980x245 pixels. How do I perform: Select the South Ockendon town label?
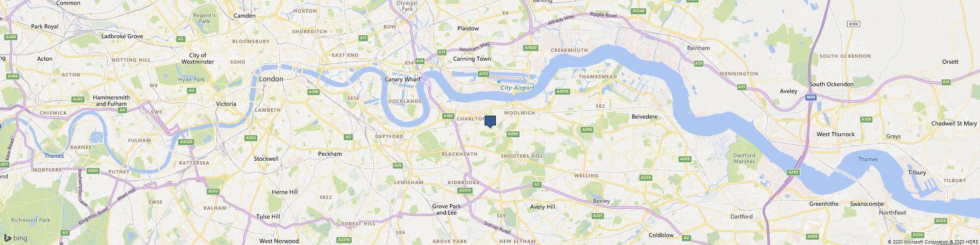point(832,84)
